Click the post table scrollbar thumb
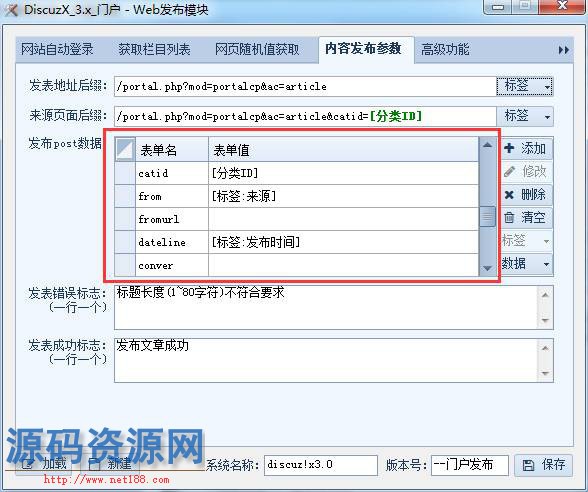 (487, 217)
